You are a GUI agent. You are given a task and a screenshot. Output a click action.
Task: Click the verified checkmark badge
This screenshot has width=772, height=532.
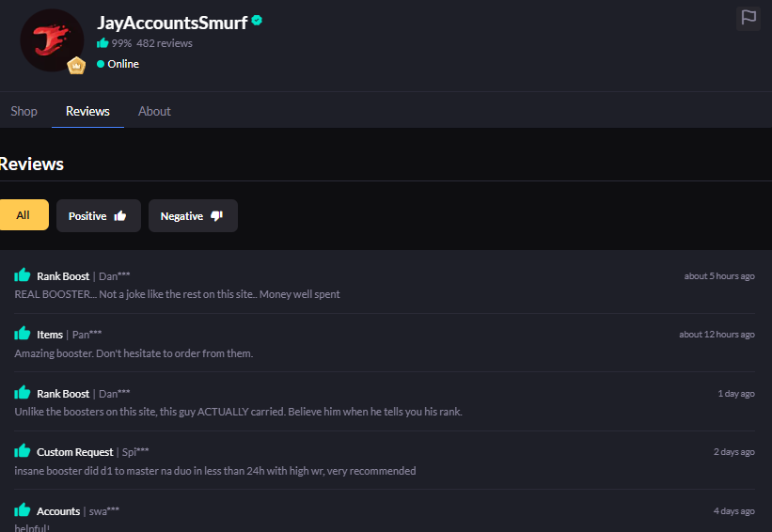(x=257, y=21)
